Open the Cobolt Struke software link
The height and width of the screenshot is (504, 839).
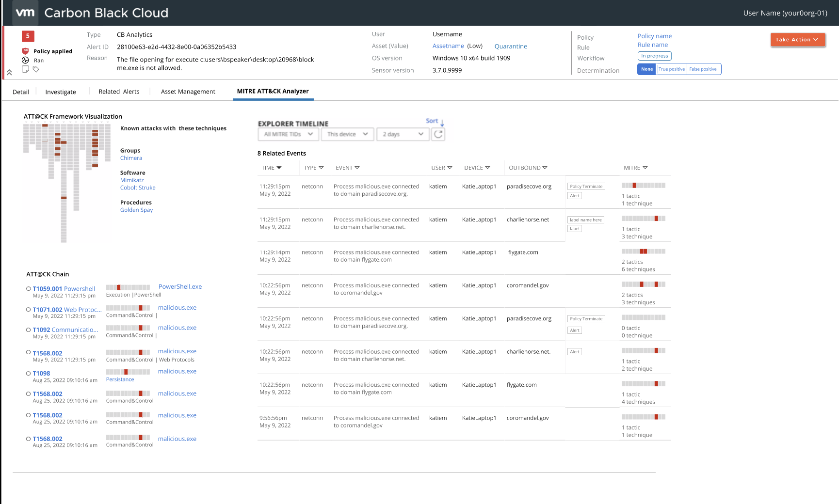coord(138,188)
